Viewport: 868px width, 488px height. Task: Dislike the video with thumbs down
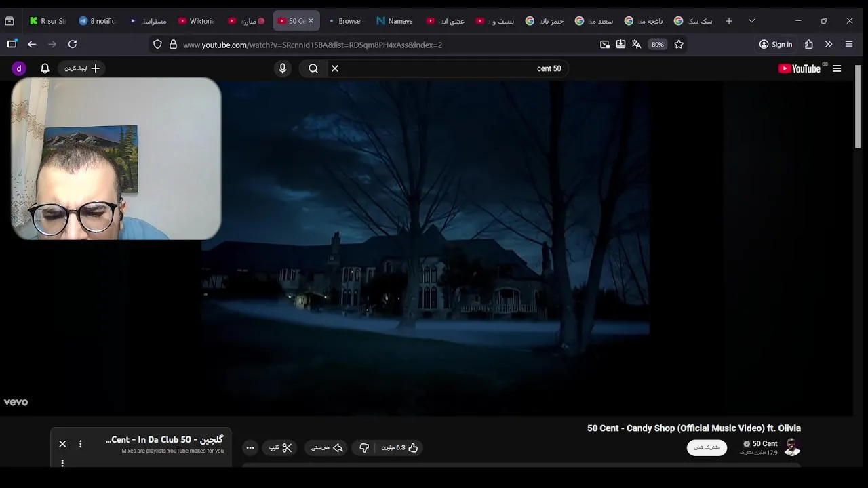364,447
